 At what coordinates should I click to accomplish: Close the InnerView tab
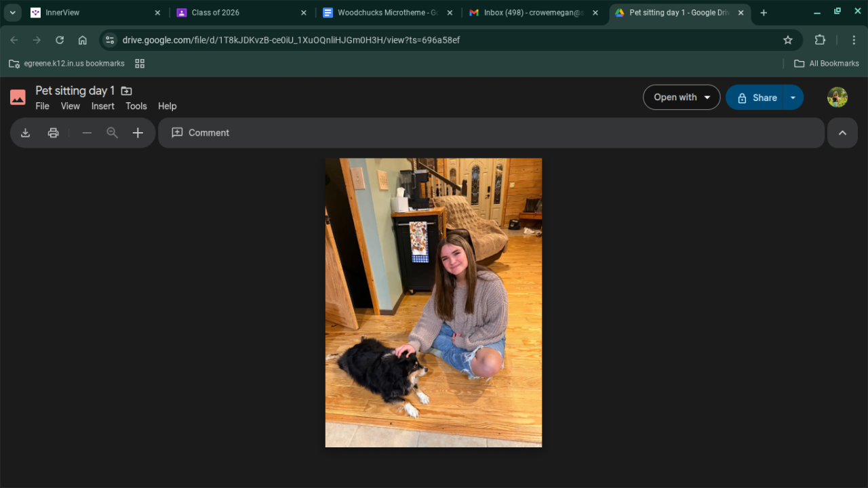point(157,13)
